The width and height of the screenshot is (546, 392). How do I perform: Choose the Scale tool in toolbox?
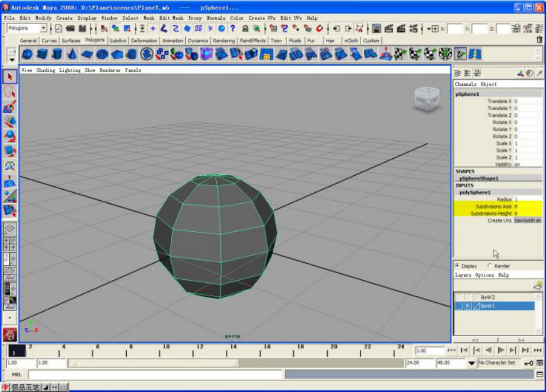point(10,152)
